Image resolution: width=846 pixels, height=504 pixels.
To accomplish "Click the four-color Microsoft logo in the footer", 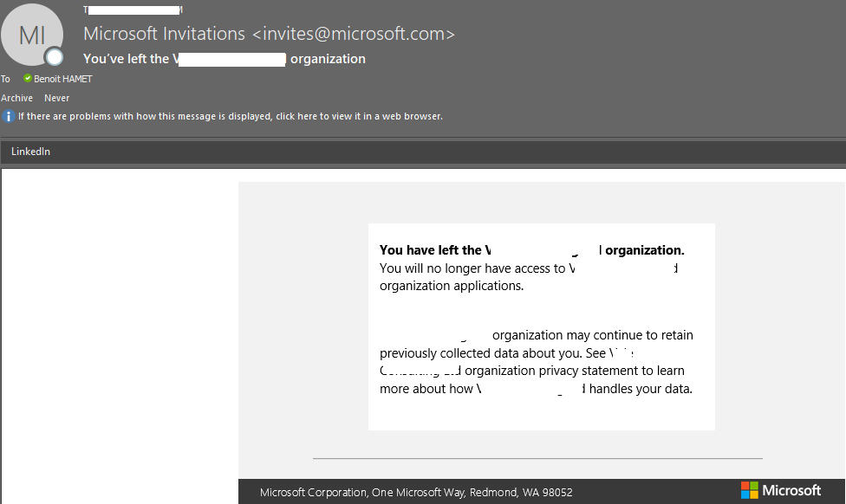I will point(749,490).
